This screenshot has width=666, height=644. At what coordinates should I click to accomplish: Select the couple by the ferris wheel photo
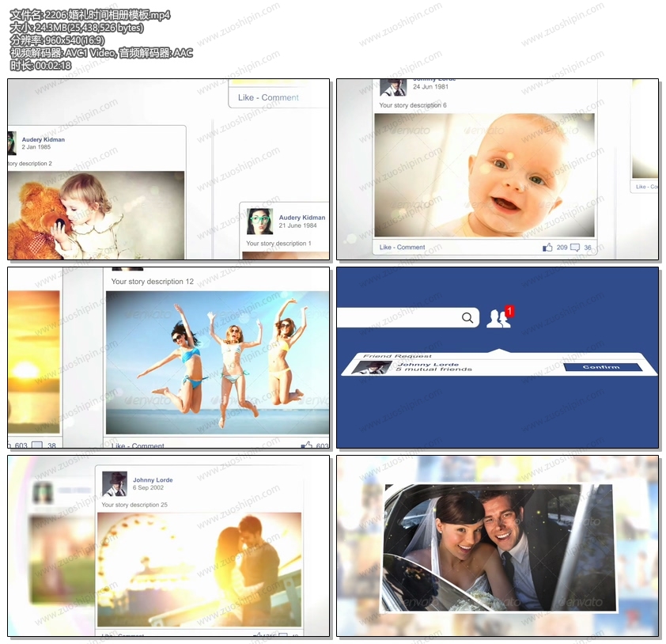click(x=199, y=570)
